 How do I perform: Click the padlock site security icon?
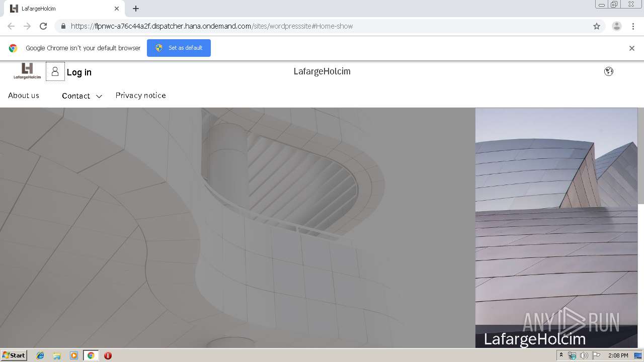(x=63, y=26)
